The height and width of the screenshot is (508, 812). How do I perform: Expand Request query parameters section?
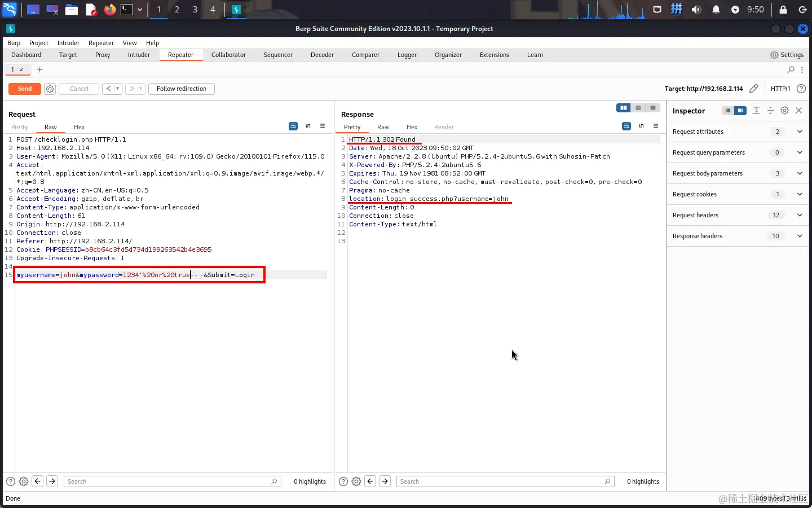[800, 152]
